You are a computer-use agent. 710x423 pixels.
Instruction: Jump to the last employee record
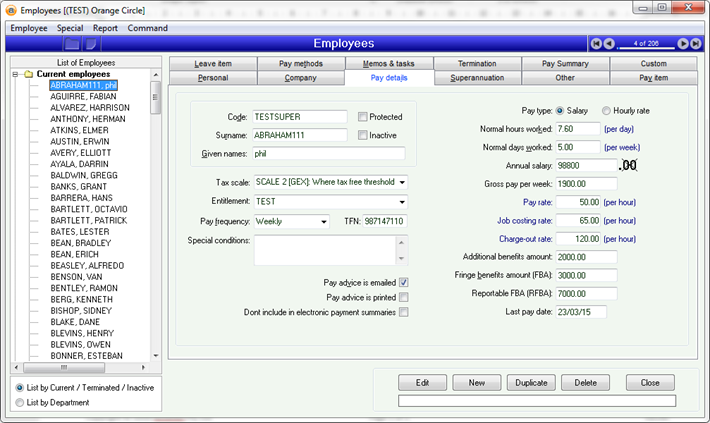click(696, 44)
